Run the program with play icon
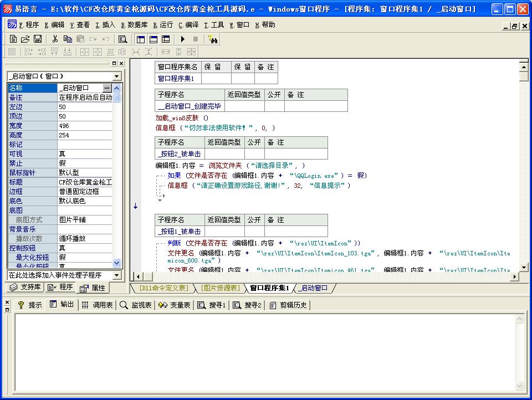Screen dimensions: 532x400 tap(182, 39)
